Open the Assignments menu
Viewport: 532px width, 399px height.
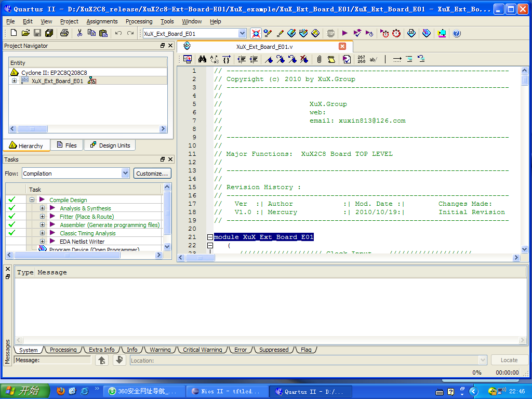pyautogui.click(x=102, y=21)
